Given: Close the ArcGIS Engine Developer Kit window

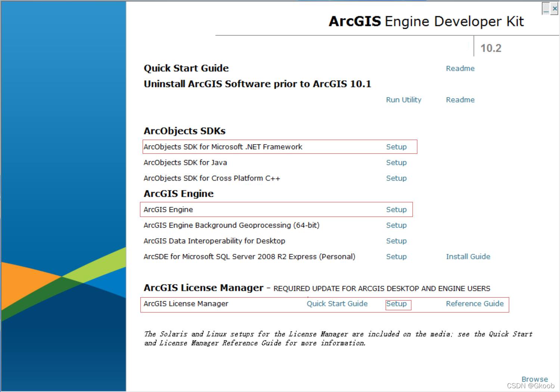Looking at the screenshot, I should point(554,9).
